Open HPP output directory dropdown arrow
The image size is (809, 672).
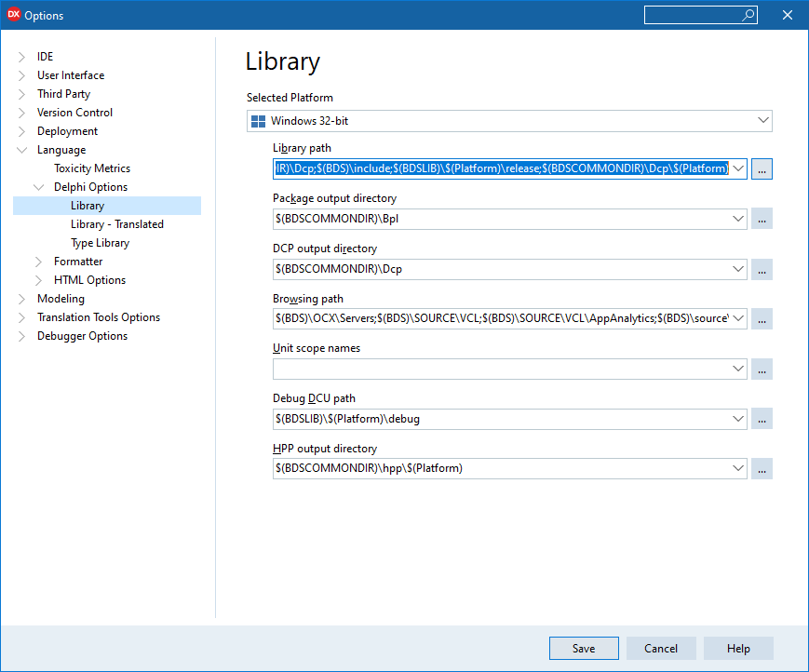coord(738,468)
